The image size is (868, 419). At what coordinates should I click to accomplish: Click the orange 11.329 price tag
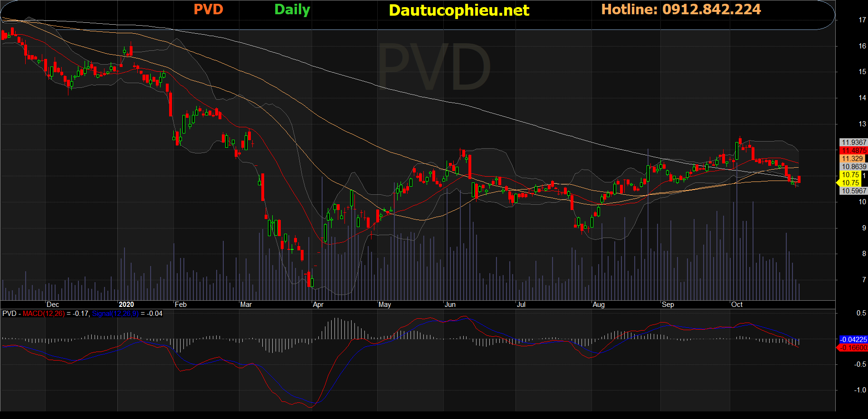pyautogui.click(x=853, y=159)
